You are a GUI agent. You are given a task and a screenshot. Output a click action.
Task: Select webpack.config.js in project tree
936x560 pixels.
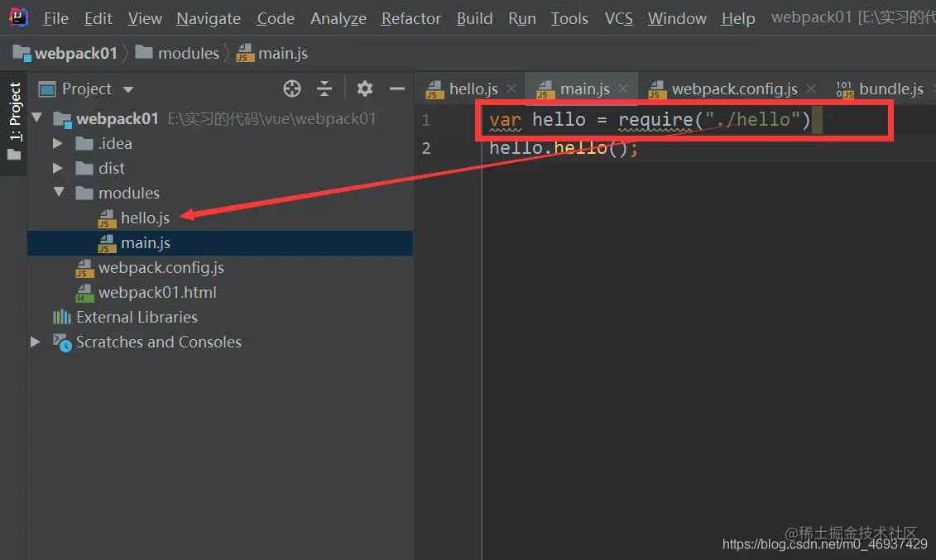click(x=220, y=268)
